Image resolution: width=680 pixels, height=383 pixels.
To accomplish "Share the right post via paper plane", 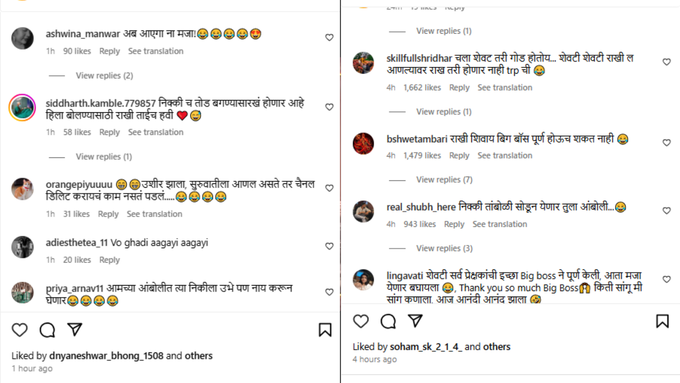I will click(415, 321).
